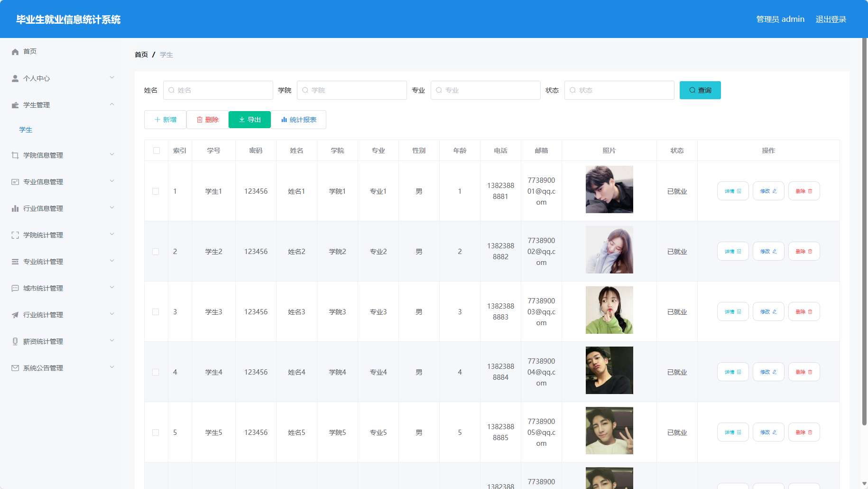This screenshot has height=489, width=868.
Task: Select the checkbox for the 学生3 row
Action: (156, 312)
